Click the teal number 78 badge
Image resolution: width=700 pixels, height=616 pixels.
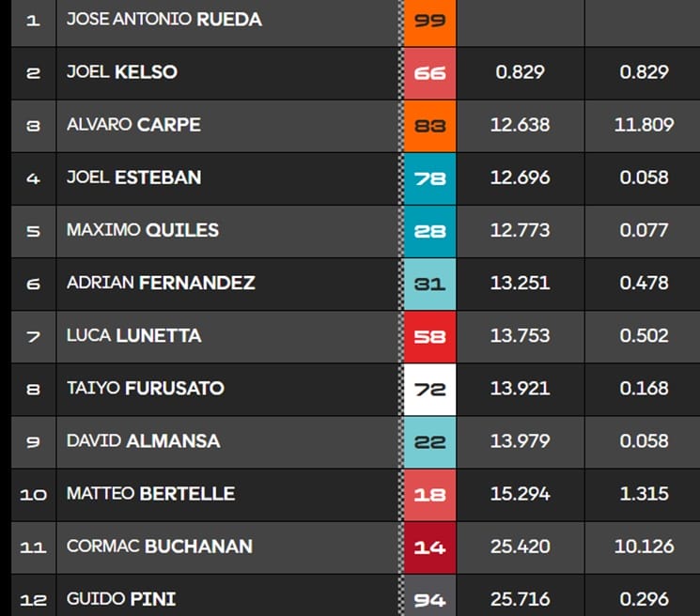pyautogui.click(x=429, y=177)
